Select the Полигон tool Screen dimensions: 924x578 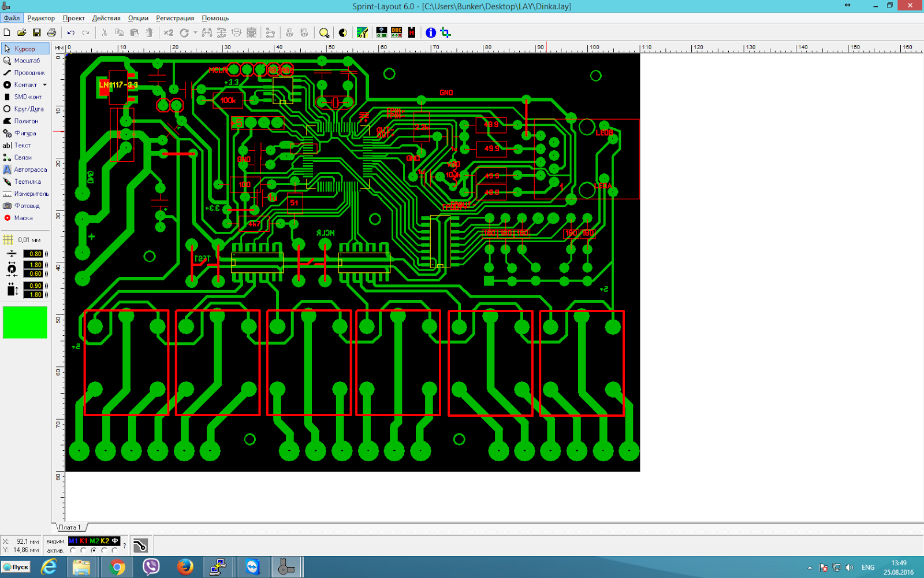pos(25,121)
